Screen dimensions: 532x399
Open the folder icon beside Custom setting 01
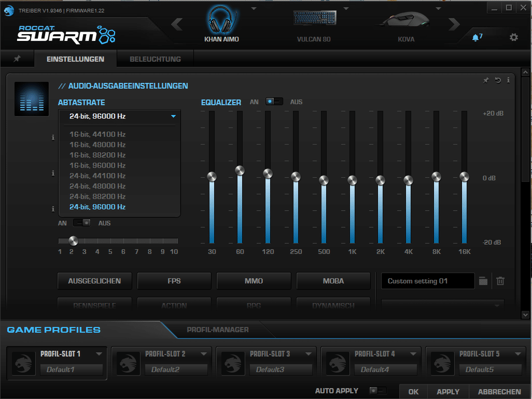click(x=483, y=281)
